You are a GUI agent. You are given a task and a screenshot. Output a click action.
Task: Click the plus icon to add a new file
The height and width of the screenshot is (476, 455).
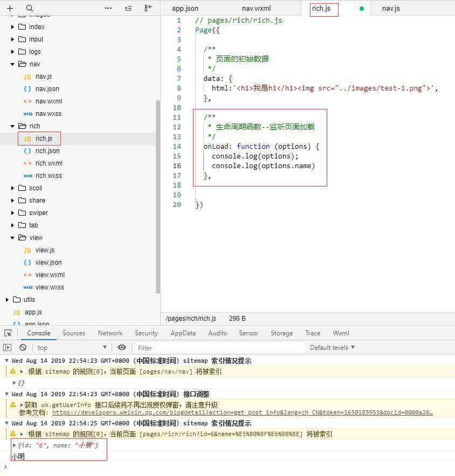click(10, 8)
